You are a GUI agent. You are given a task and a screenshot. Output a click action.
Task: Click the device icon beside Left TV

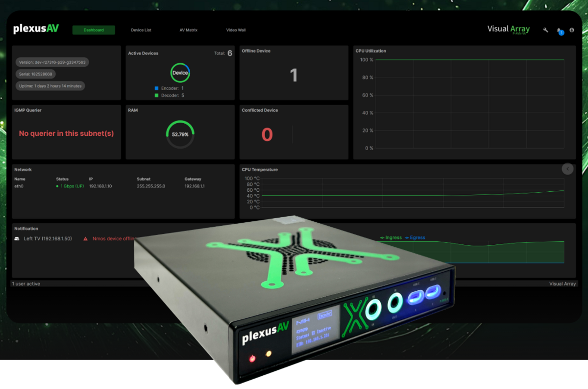click(x=17, y=239)
